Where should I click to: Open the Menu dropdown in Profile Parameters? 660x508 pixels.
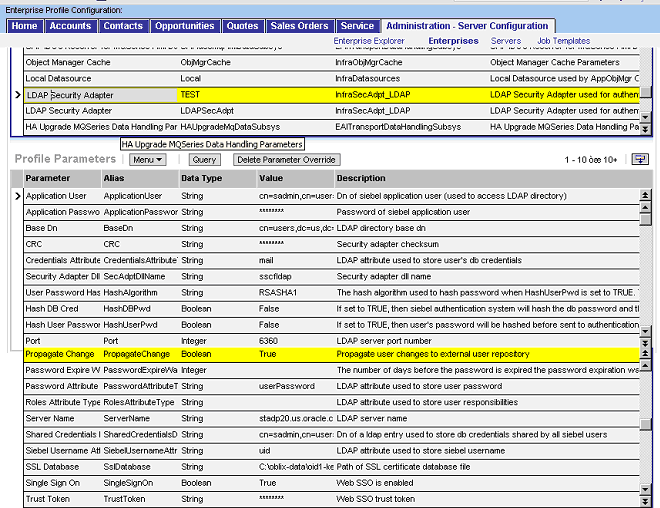point(147,160)
